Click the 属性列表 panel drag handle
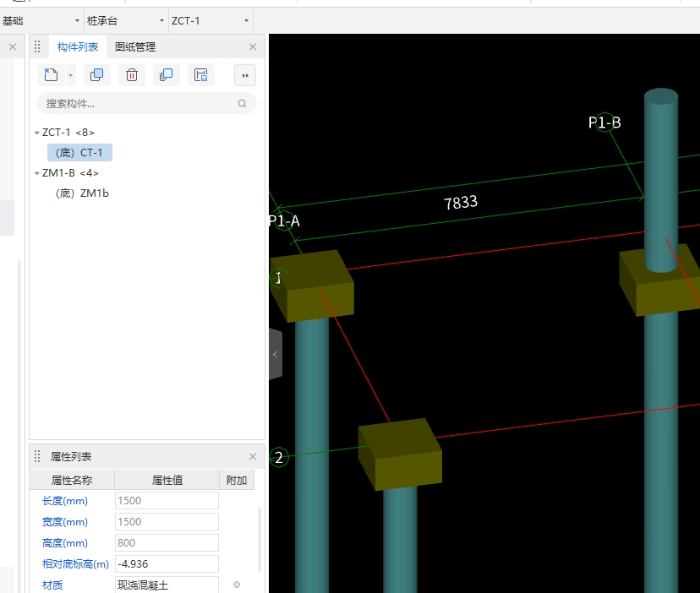 click(x=37, y=456)
